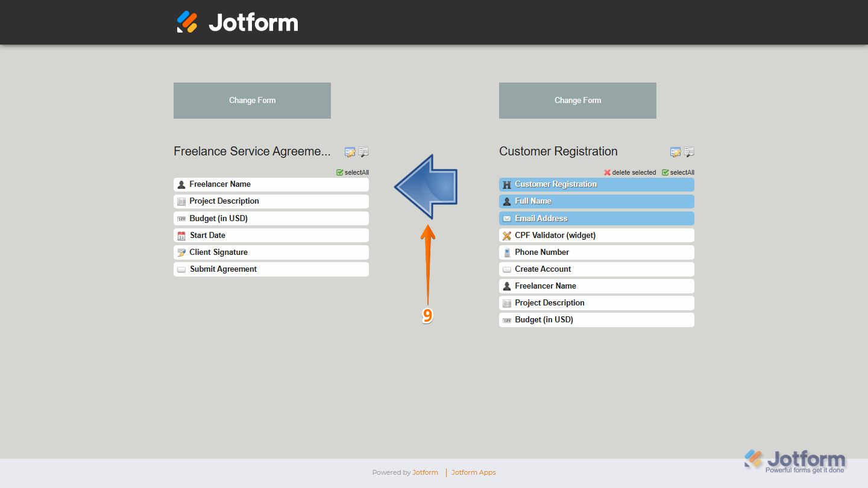Select the Phone Number field row
The image size is (868, 488).
pyautogui.click(x=597, y=252)
